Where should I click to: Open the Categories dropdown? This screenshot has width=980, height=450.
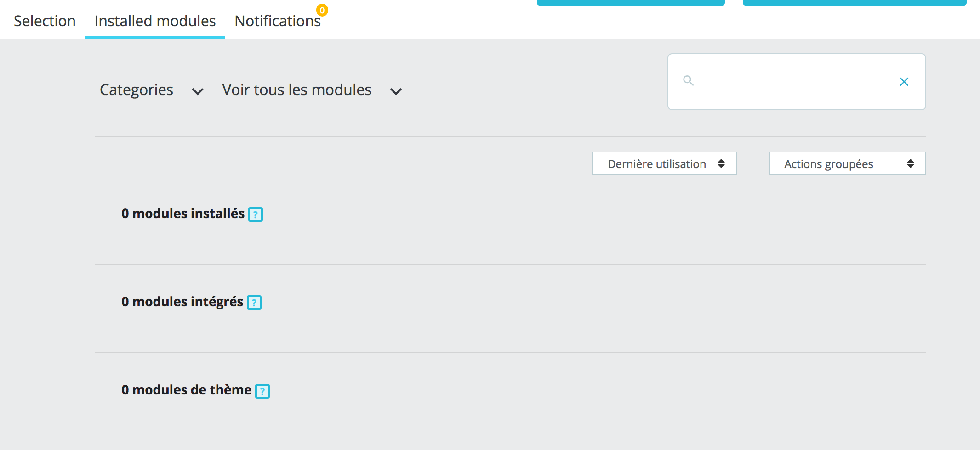[137, 90]
